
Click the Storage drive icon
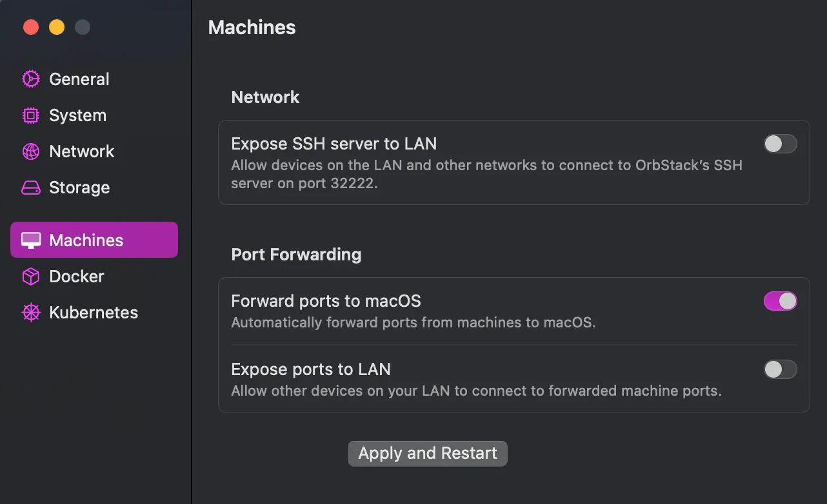[31, 188]
